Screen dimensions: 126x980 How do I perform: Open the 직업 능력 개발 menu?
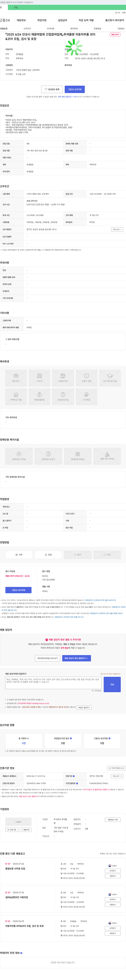click(86, 20)
